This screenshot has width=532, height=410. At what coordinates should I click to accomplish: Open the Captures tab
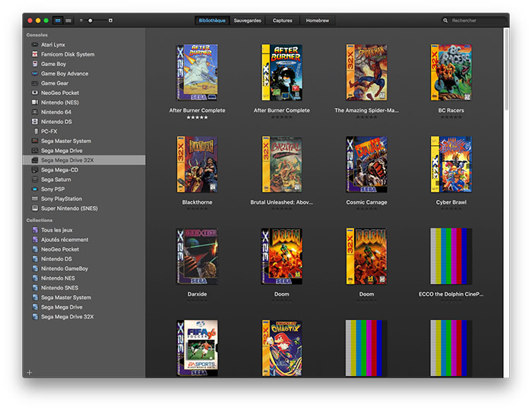click(x=282, y=21)
